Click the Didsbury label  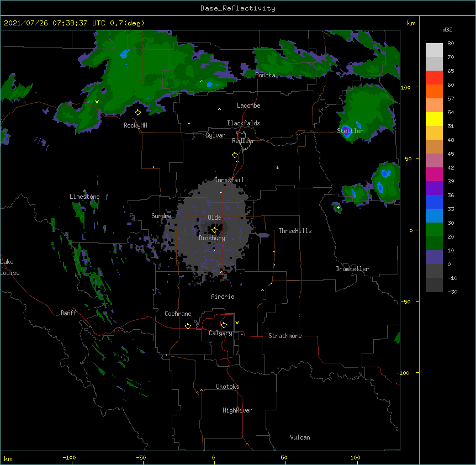click(212, 238)
